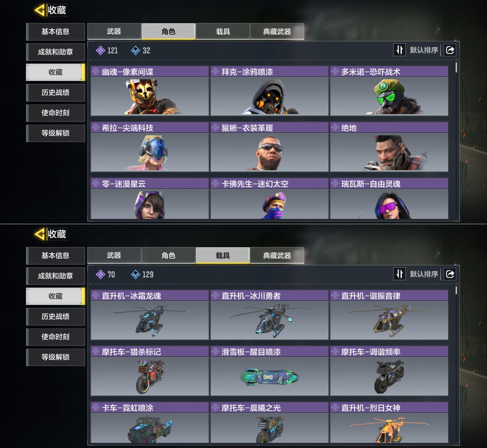Switch to the 武器 tab in the upper panel
This screenshot has width=487, height=448.
(114, 31)
